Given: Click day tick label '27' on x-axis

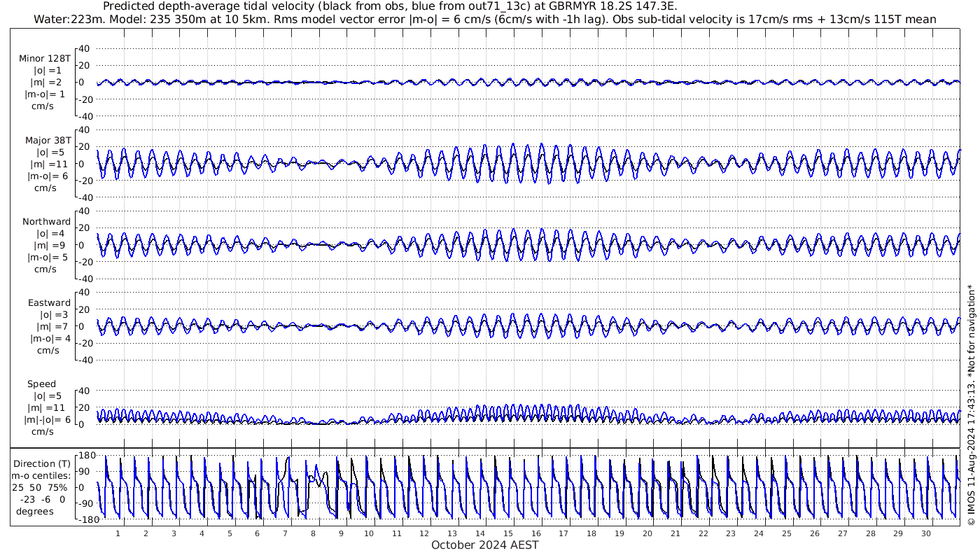Looking at the screenshot, I should [842, 533].
